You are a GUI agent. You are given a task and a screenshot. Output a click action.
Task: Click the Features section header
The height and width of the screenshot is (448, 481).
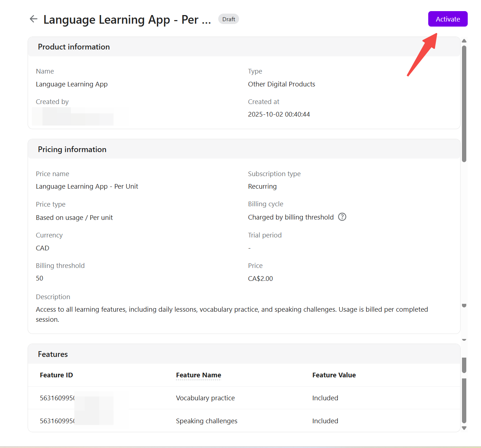click(53, 354)
